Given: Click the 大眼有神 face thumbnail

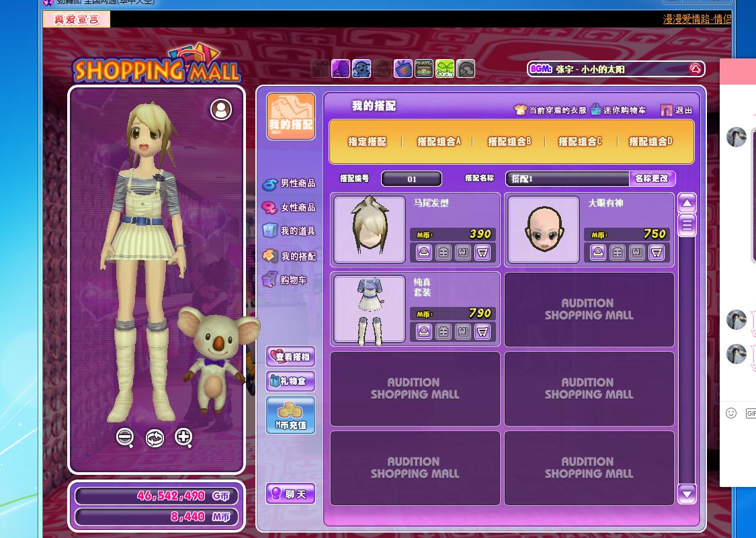Looking at the screenshot, I should 544,230.
